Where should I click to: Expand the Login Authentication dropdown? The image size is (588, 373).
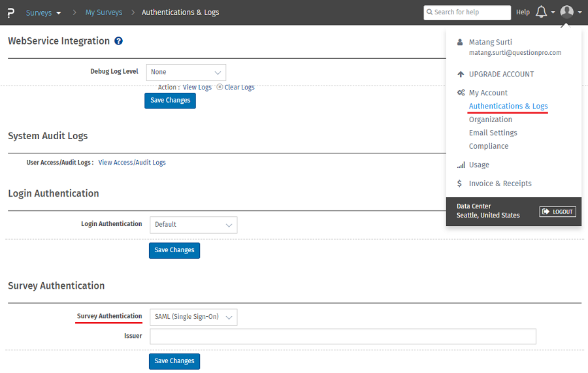coord(193,225)
